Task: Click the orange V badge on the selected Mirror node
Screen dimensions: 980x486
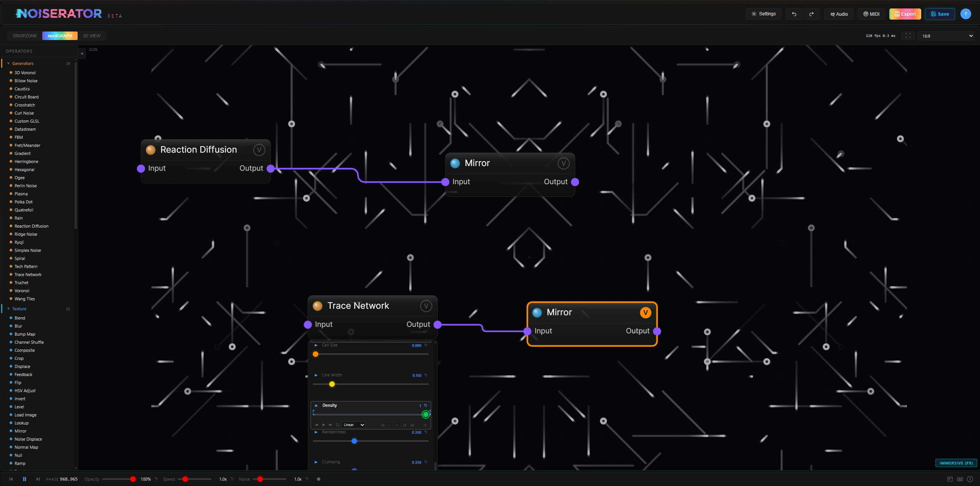Action: 645,313
